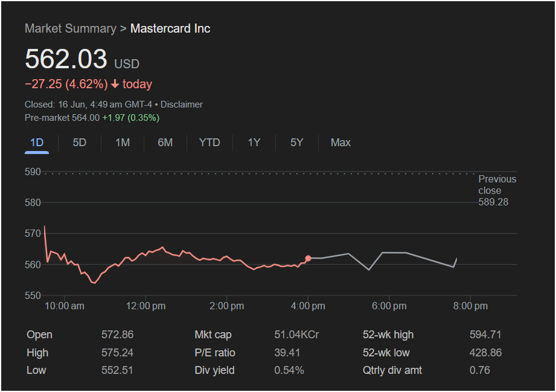Screen dimensions: 556x392
Task: Select the YTD range tab
Action: click(x=209, y=143)
